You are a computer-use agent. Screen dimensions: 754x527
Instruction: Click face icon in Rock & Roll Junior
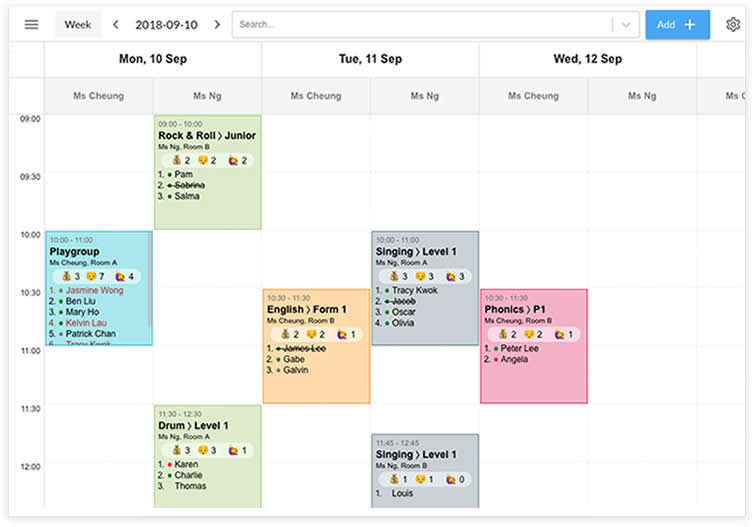click(203, 161)
